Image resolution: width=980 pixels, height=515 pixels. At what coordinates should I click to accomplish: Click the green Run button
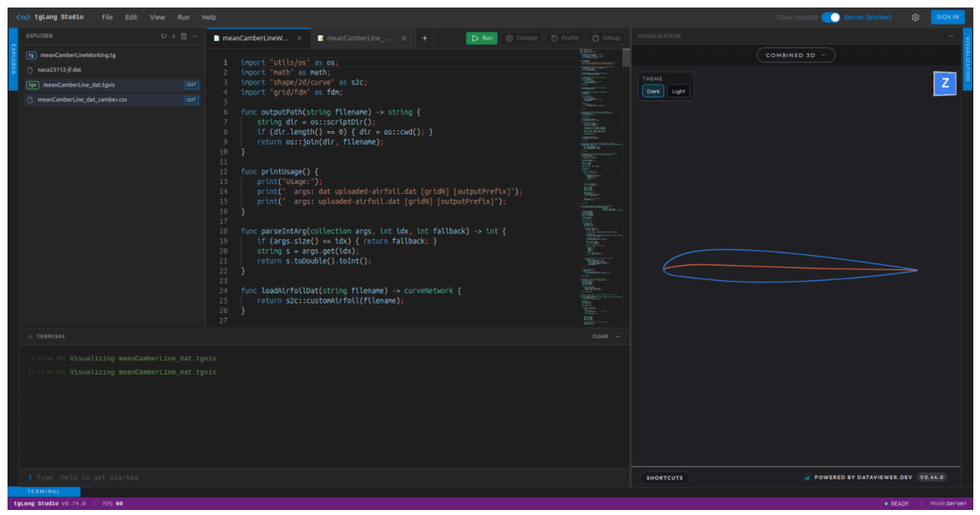(x=482, y=38)
